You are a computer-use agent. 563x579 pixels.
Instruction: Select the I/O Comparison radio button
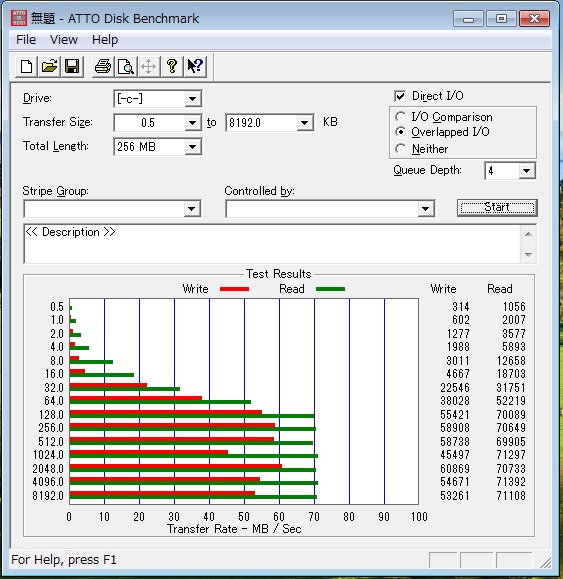401,117
